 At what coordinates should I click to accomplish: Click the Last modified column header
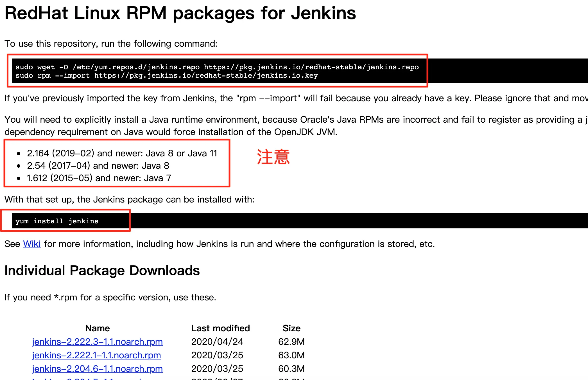220,328
